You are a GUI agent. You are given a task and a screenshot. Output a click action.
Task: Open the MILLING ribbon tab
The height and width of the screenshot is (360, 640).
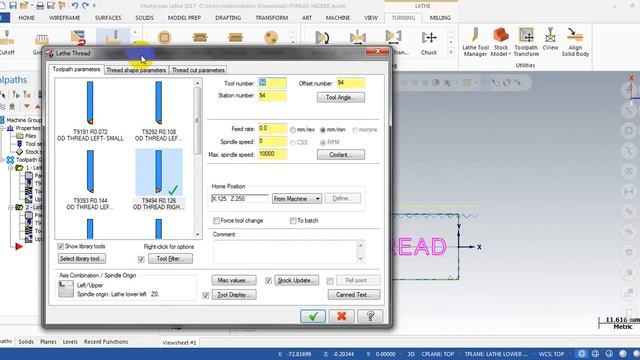pos(440,18)
